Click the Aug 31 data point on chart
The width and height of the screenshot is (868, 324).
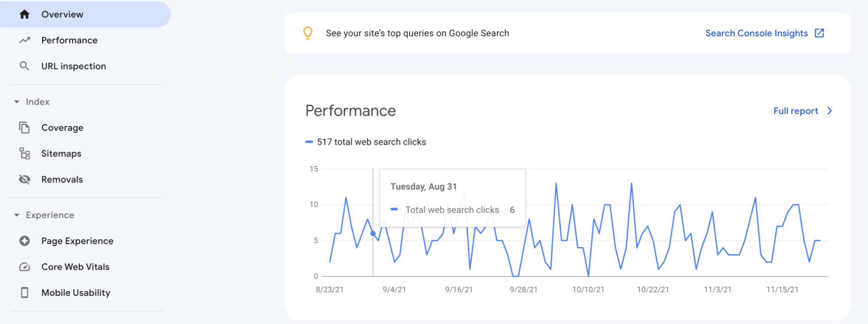pyautogui.click(x=373, y=234)
